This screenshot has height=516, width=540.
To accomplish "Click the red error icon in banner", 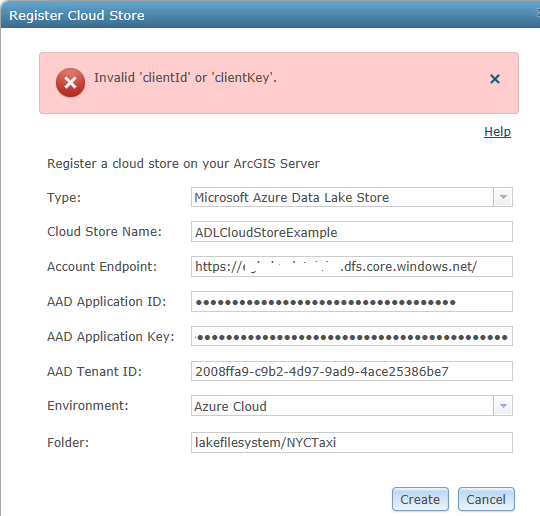I will tap(70, 83).
